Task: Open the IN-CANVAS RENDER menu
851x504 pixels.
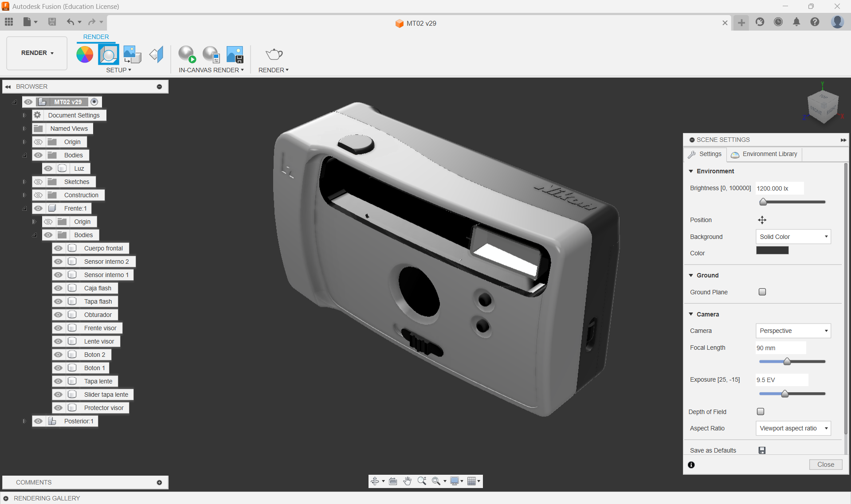Action: pyautogui.click(x=211, y=70)
